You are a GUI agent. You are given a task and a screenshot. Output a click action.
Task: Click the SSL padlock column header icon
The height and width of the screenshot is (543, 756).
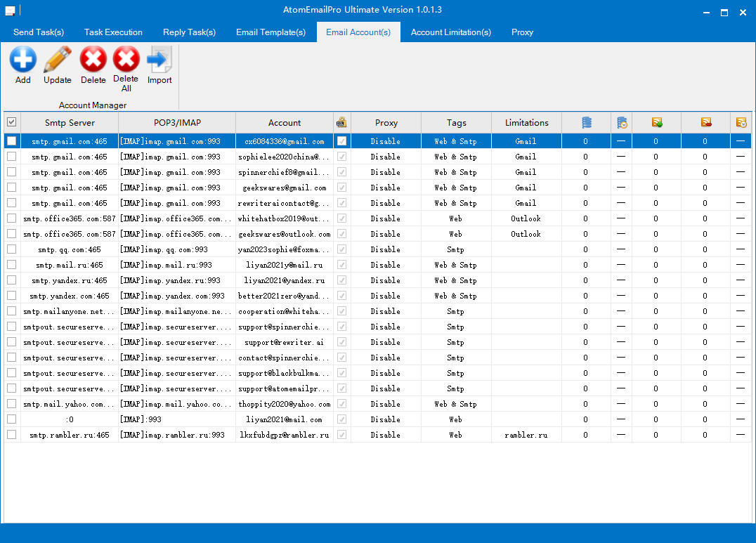pos(341,122)
